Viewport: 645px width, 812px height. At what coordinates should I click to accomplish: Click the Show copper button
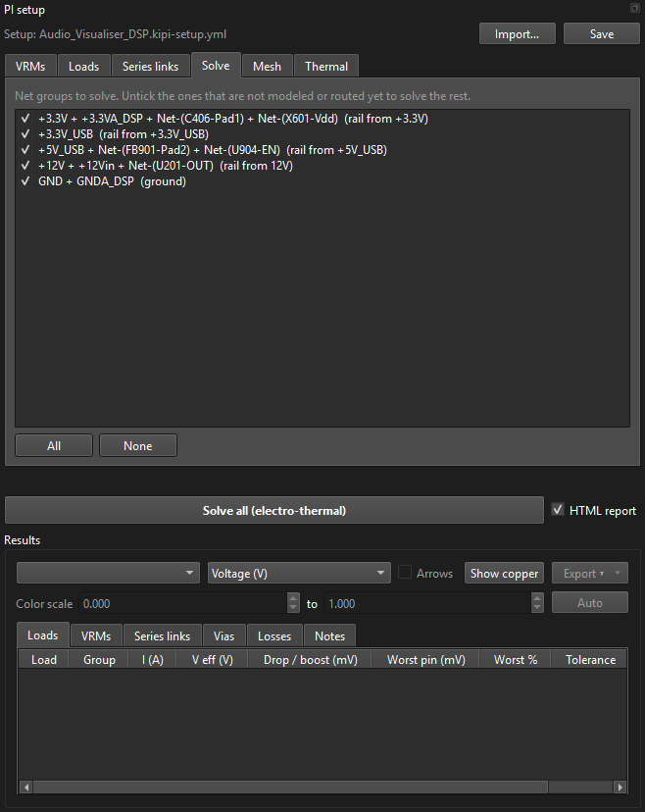pos(504,574)
